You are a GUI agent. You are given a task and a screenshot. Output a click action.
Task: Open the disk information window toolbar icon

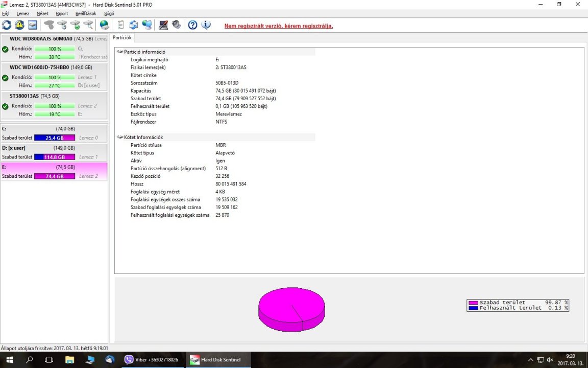[33, 25]
